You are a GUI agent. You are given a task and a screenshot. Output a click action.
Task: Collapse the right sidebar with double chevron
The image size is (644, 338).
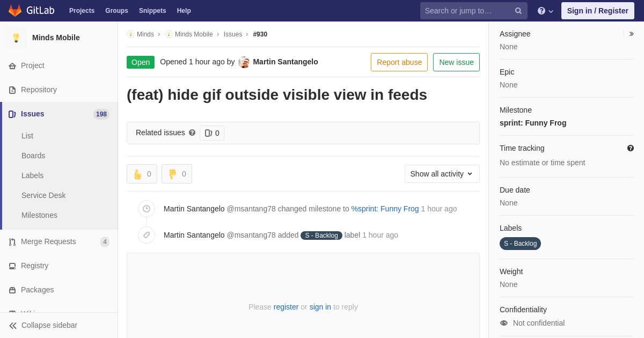point(631,34)
